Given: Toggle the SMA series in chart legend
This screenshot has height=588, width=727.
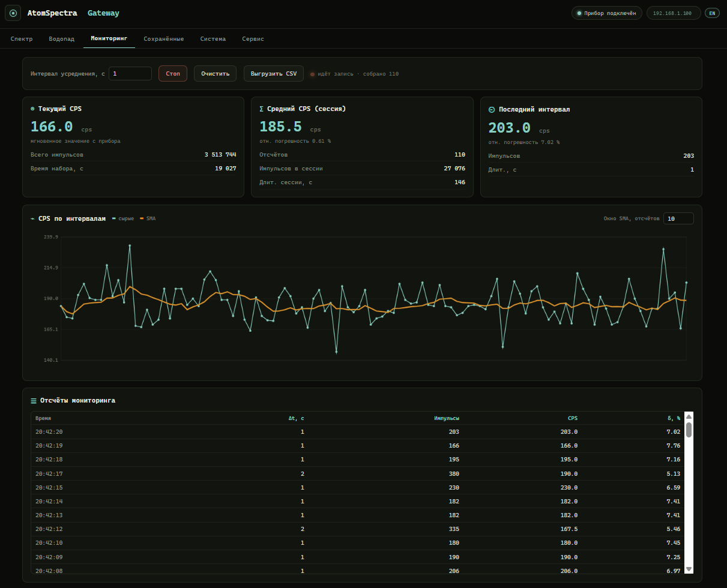Looking at the screenshot, I should pos(148,218).
